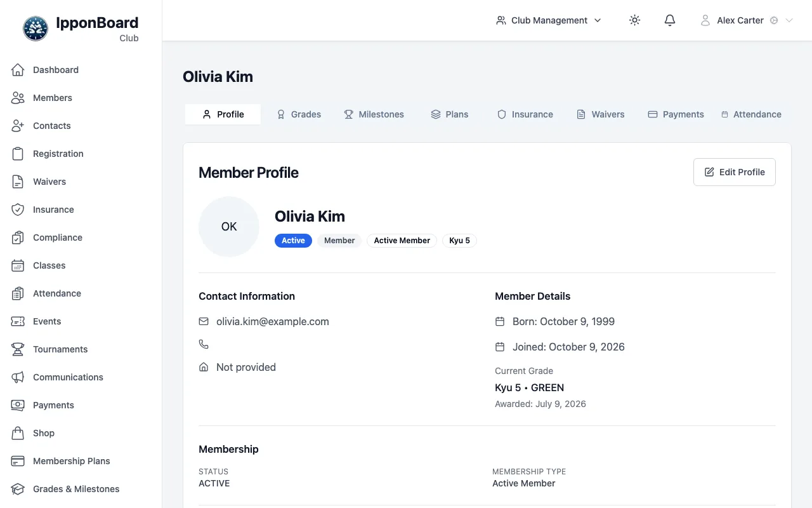Expand the Alex Carter user menu

[747, 20]
